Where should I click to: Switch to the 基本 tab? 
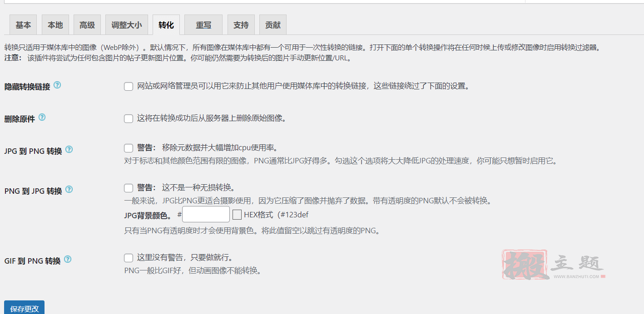23,25
